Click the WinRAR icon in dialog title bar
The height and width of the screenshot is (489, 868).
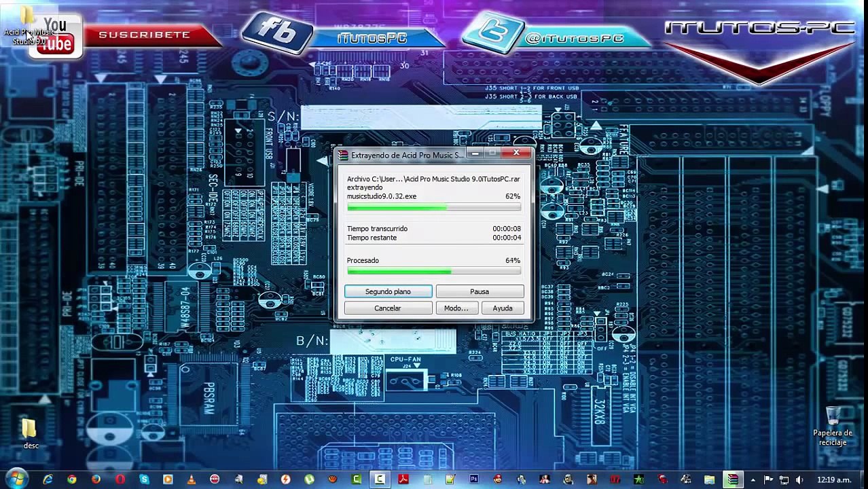(x=344, y=156)
